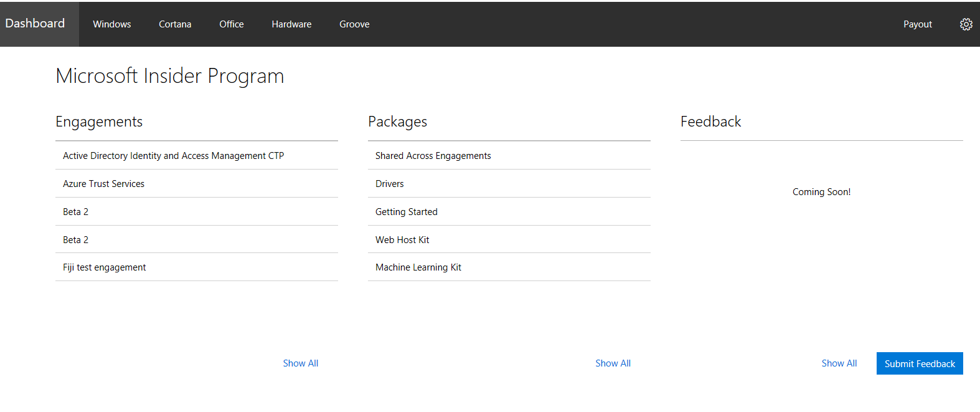
Task: Open the Fiji test engagement row
Action: tap(197, 267)
